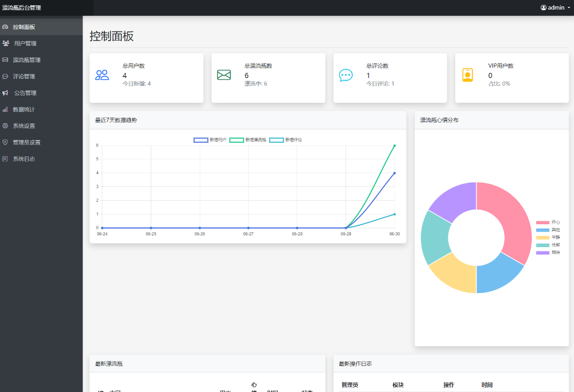Viewport: 574px width, 392px height.
Task: Toggle 新增漂流瓶 series in chart legend
Action: tap(248, 140)
